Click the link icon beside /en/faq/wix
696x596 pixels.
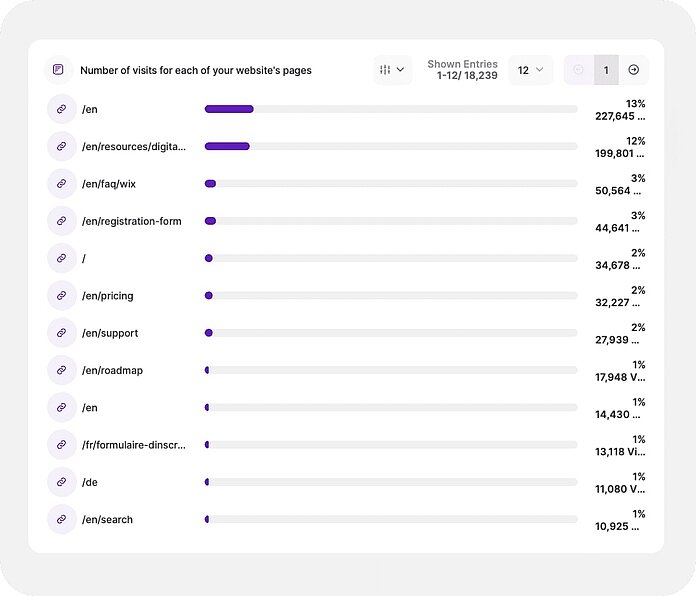coord(61,184)
